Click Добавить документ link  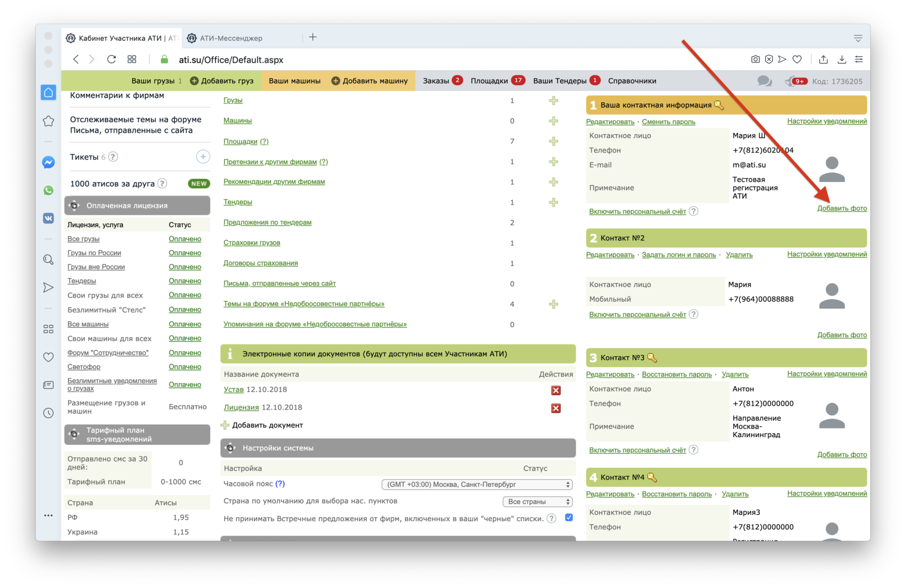(x=267, y=425)
